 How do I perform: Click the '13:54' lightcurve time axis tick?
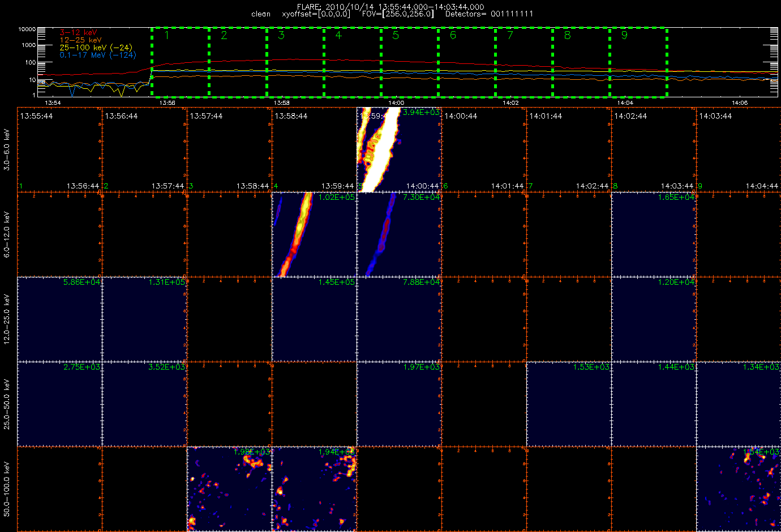(53, 103)
